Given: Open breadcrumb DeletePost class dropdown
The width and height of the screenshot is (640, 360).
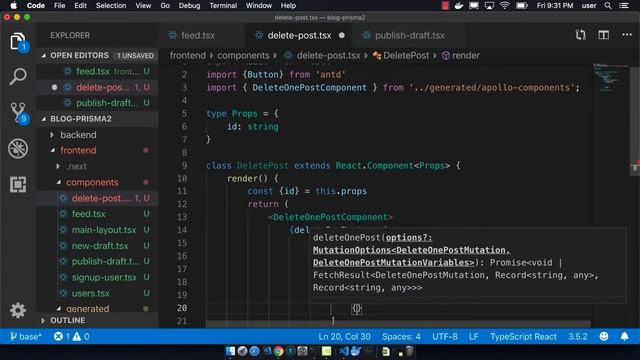Looking at the screenshot, I should [x=401, y=56].
